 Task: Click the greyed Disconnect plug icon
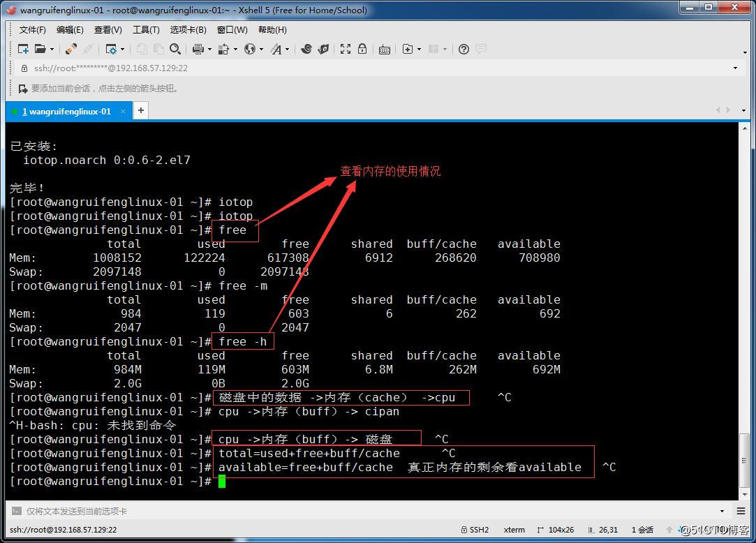(x=88, y=49)
